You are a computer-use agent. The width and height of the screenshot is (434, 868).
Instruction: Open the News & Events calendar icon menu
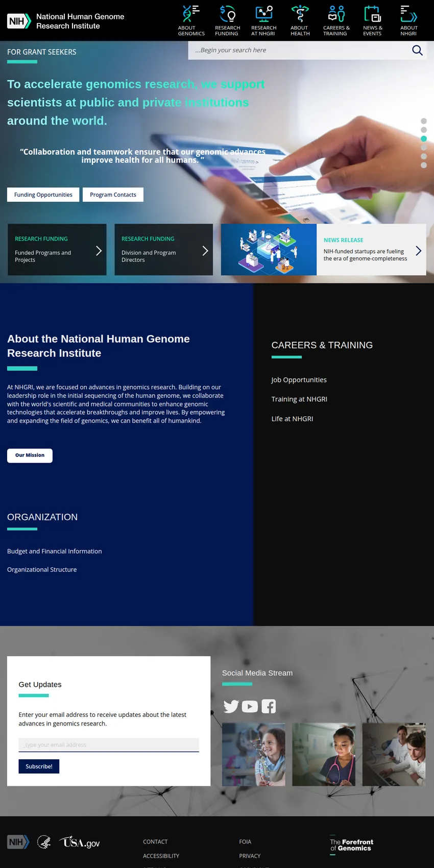(x=373, y=13)
